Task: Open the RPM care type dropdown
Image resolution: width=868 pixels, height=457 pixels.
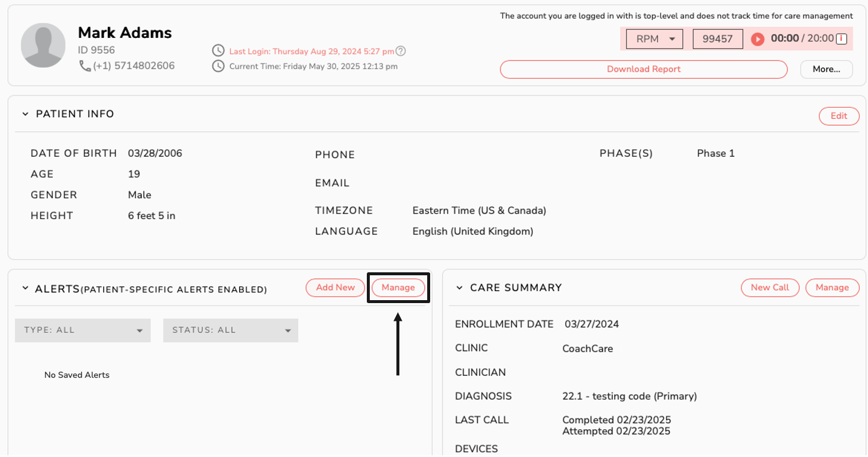Action: pos(654,39)
